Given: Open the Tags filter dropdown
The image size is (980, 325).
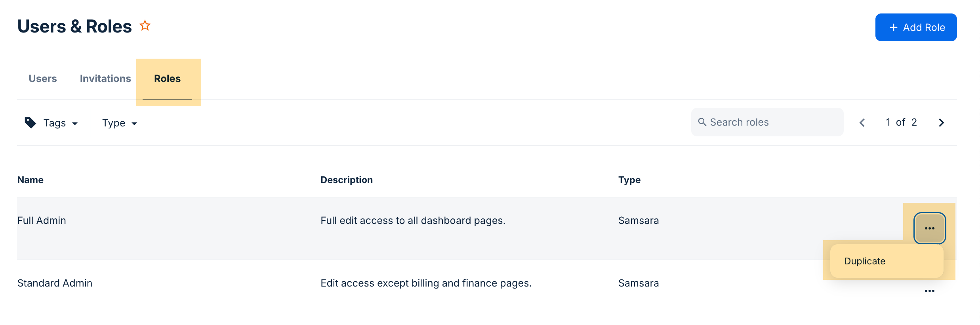Looking at the screenshot, I should pos(51,123).
